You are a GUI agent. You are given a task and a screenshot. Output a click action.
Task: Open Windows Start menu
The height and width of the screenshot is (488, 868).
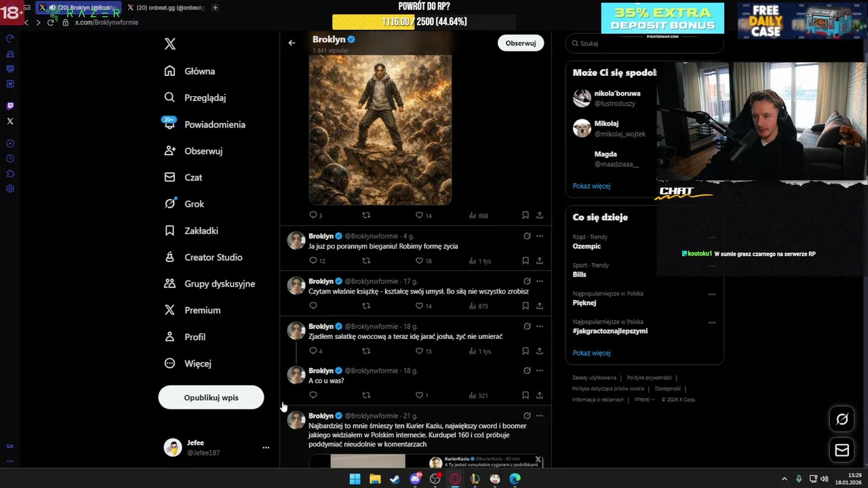point(355,479)
